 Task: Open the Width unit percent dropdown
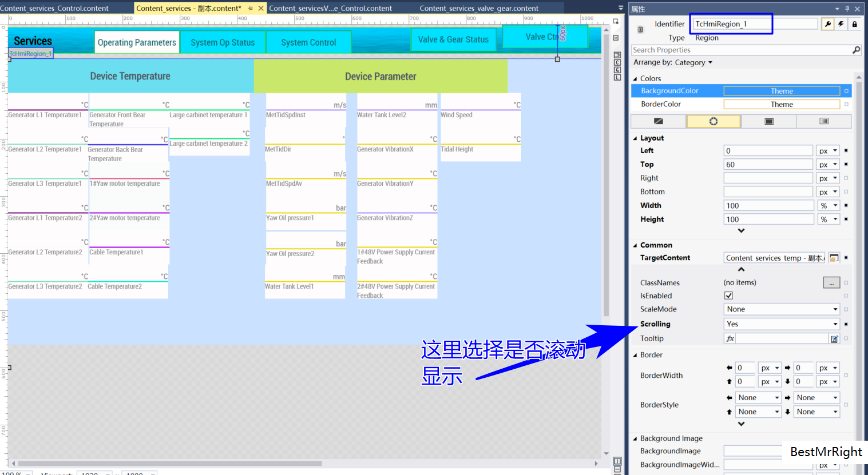[x=828, y=205]
